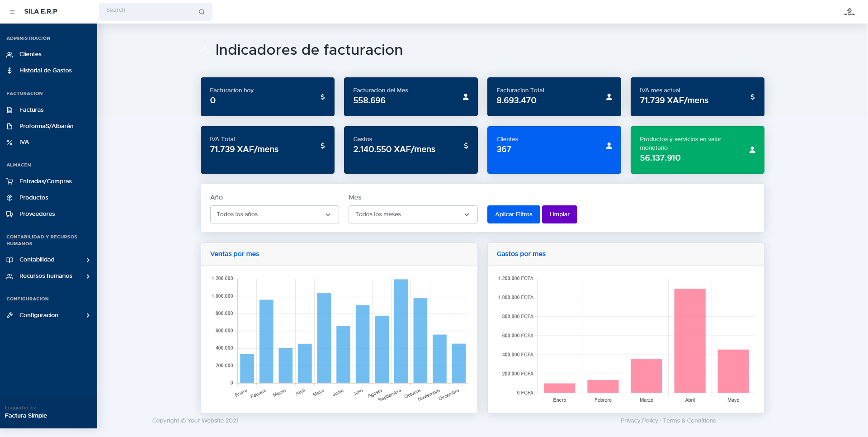Open the ProformaS/Albarán page icon
868x437 pixels.
pos(9,126)
